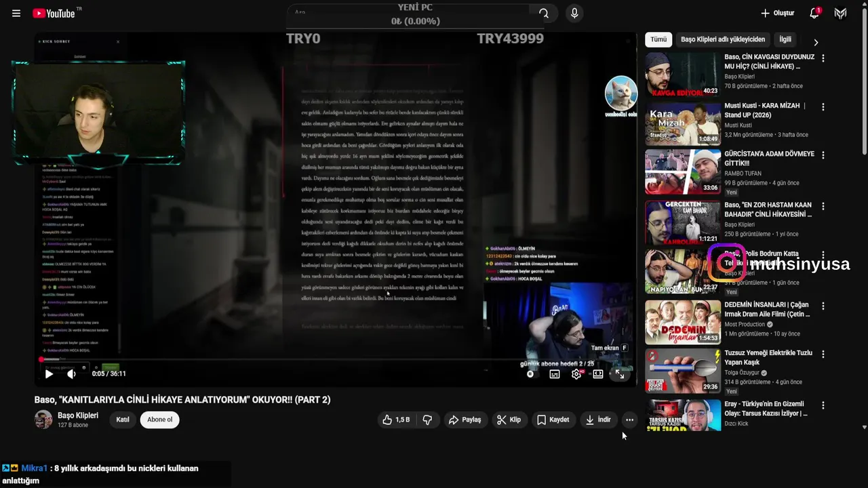Image resolution: width=868 pixels, height=488 pixels.
Task: Select the İlgili filter chip
Action: tap(785, 39)
